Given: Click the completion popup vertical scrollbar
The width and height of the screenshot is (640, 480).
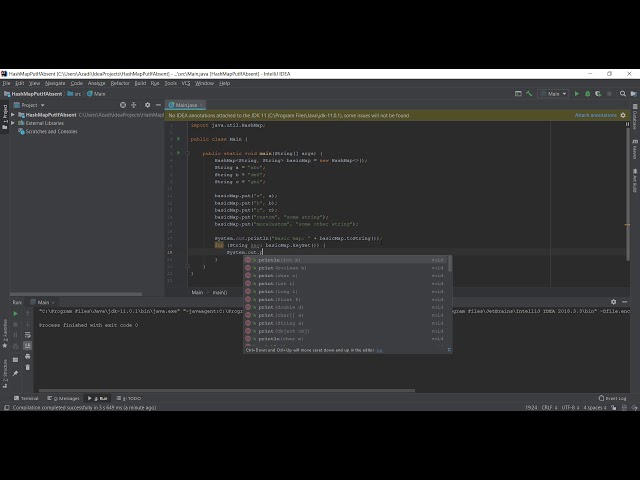Looking at the screenshot, I should (450, 264).
